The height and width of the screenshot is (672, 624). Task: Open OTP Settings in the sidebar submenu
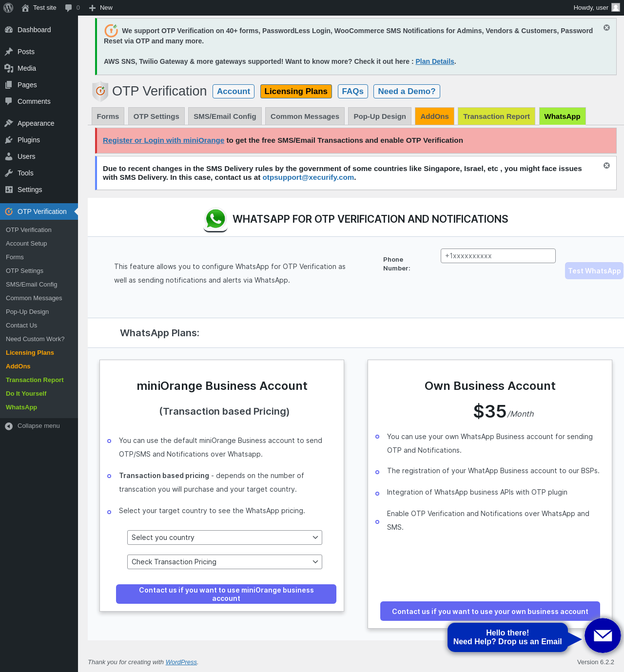(x=24, y=271)
